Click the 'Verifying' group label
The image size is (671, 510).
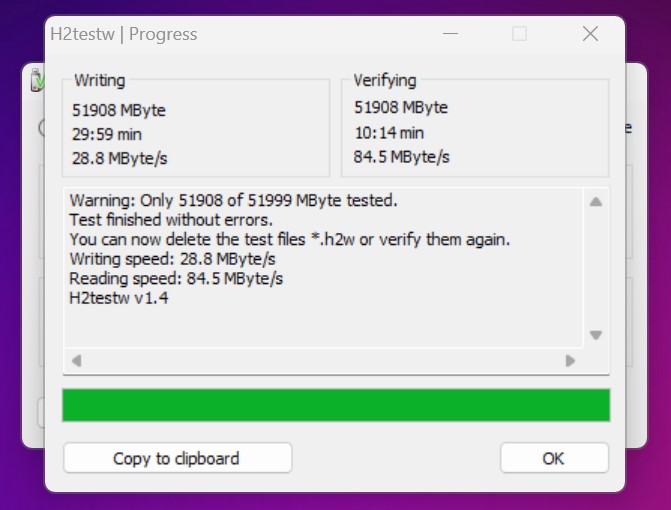(385, 80)
